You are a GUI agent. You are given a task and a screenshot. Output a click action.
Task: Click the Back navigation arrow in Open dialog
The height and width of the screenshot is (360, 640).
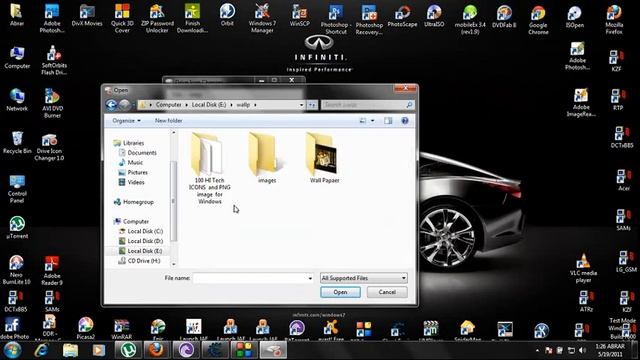[x=111, y=105]
